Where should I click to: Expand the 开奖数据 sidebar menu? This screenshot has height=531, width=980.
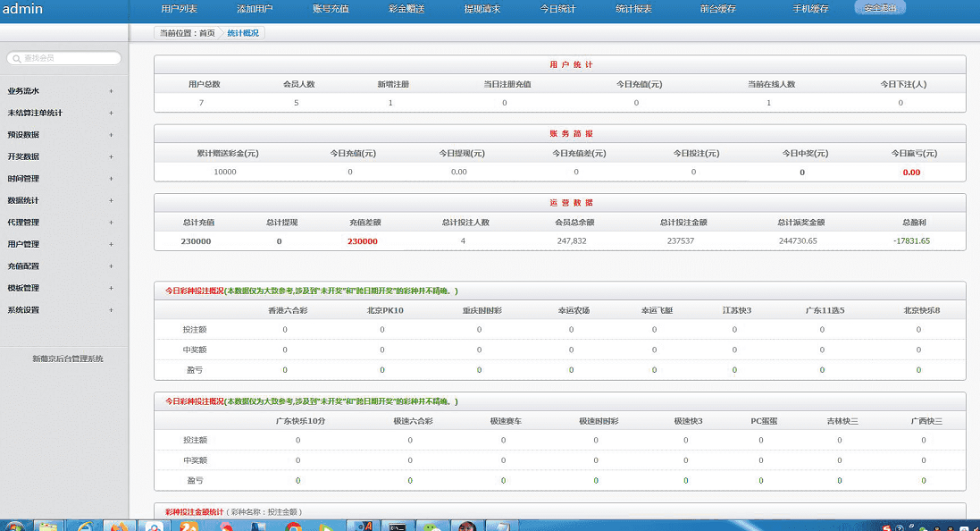(x=111, y=156)
